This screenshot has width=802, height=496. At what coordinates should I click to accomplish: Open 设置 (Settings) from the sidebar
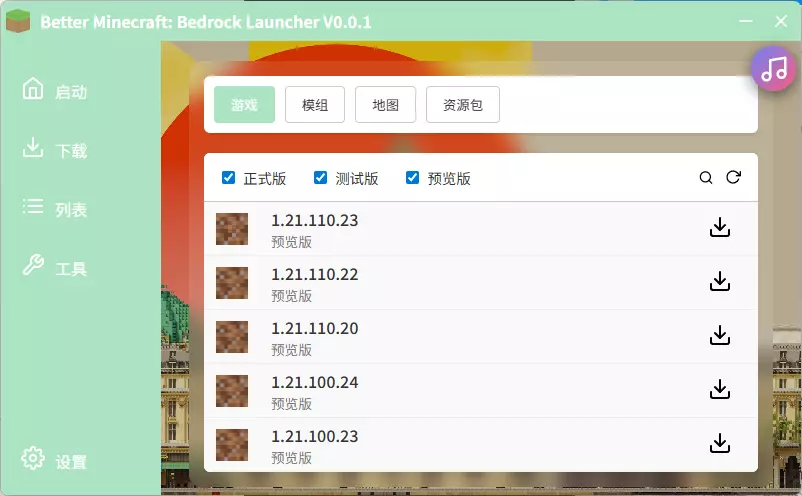(x=55, y=460)
